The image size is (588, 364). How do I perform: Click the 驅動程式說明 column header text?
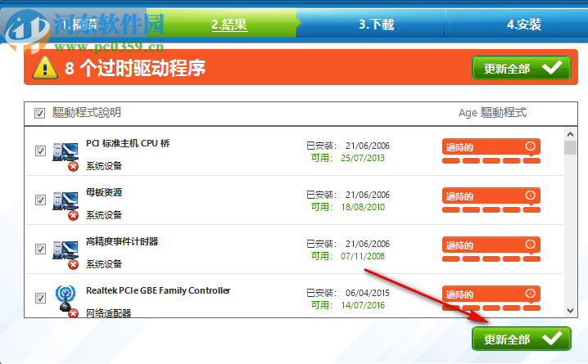87,112
